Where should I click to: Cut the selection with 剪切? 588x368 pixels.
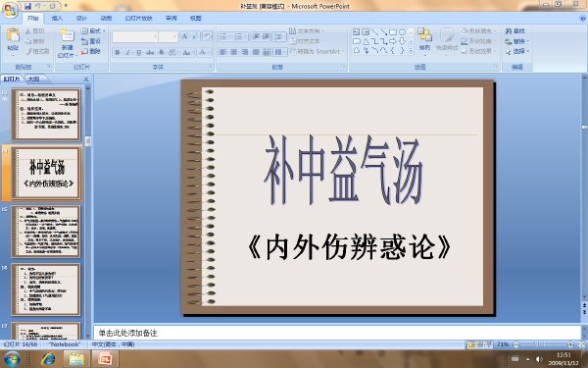[35, 31]
